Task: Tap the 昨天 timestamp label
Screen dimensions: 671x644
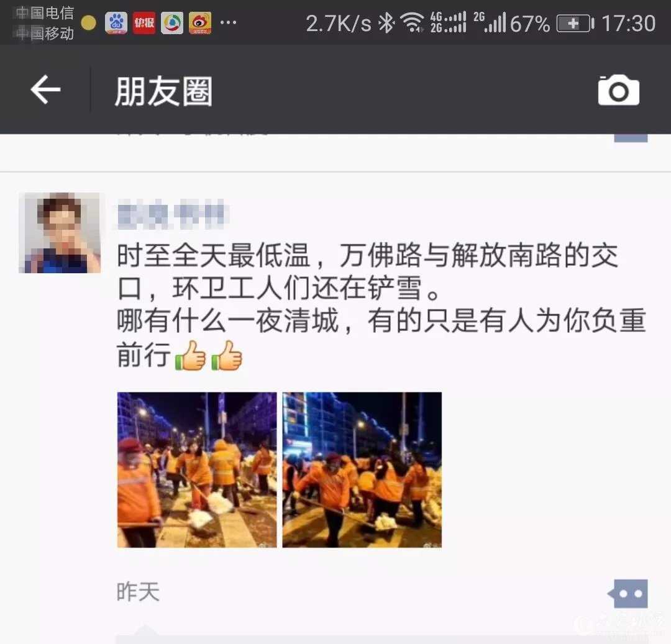Action: click(138, 592)
